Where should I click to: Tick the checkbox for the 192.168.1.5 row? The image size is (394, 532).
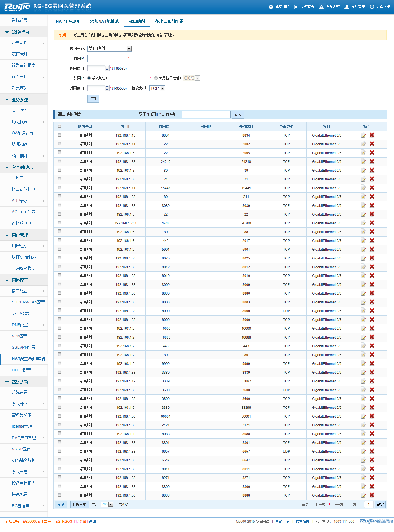[59, 153]
